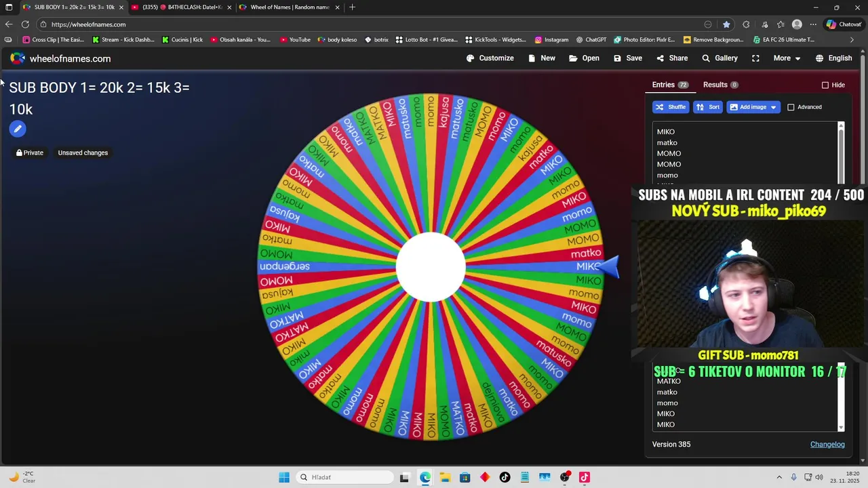Open Stream - Kick Dashboard bookmark

[123, 40]
